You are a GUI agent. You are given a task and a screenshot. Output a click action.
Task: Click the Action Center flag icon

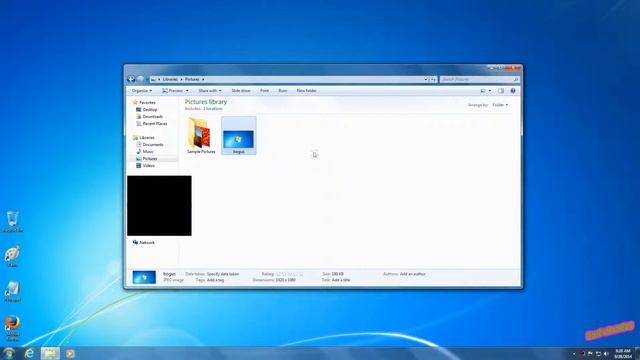pyautogui.click(x=590, y=354)
